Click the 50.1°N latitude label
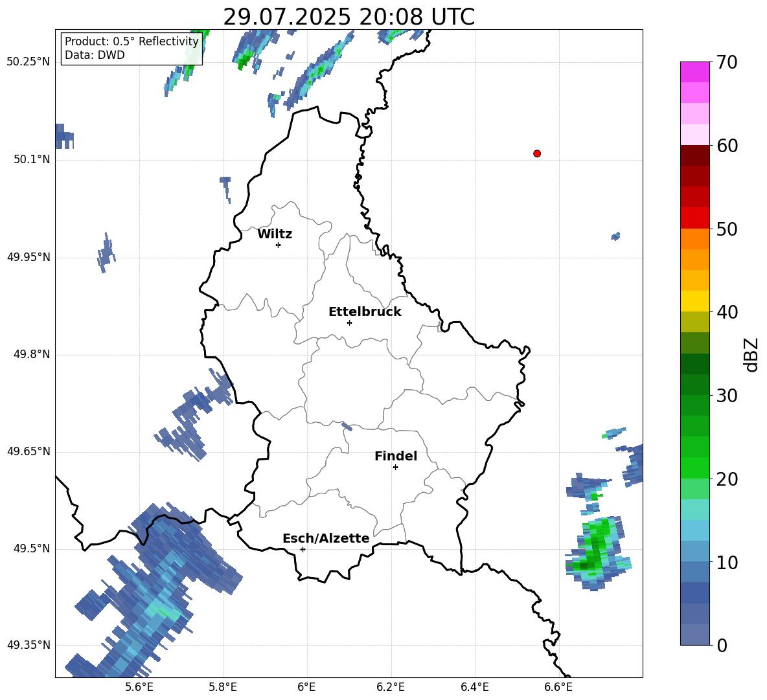 pyautogui.click(x=32, y=159)
